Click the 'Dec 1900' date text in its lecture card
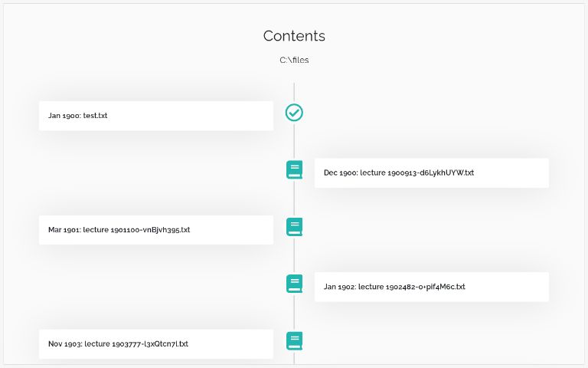Screen dimensions: 588x368 [338, 173]
